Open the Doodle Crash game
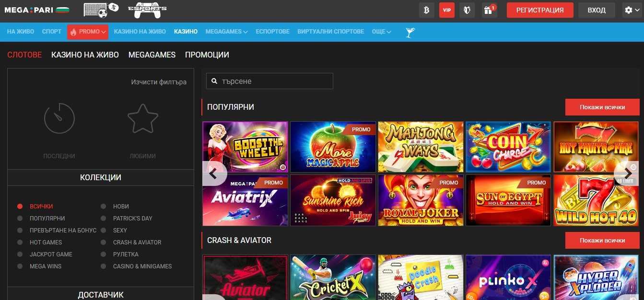 click(x=421, y=277)
